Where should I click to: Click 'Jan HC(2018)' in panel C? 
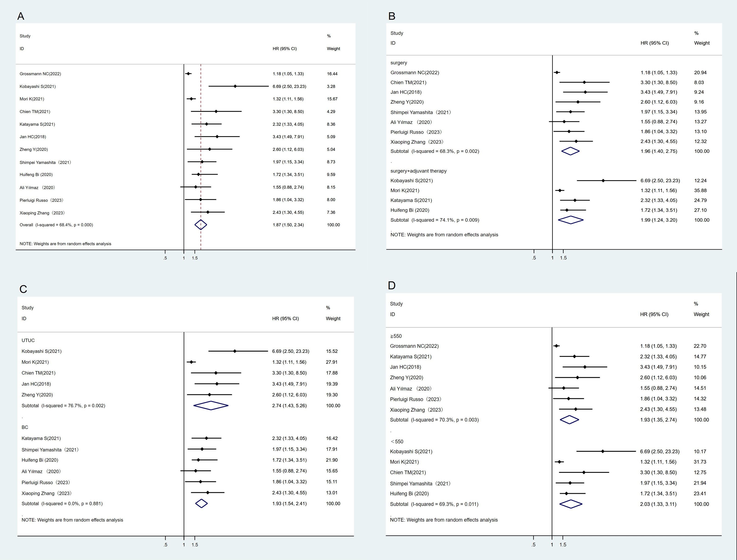click(36, 384)
